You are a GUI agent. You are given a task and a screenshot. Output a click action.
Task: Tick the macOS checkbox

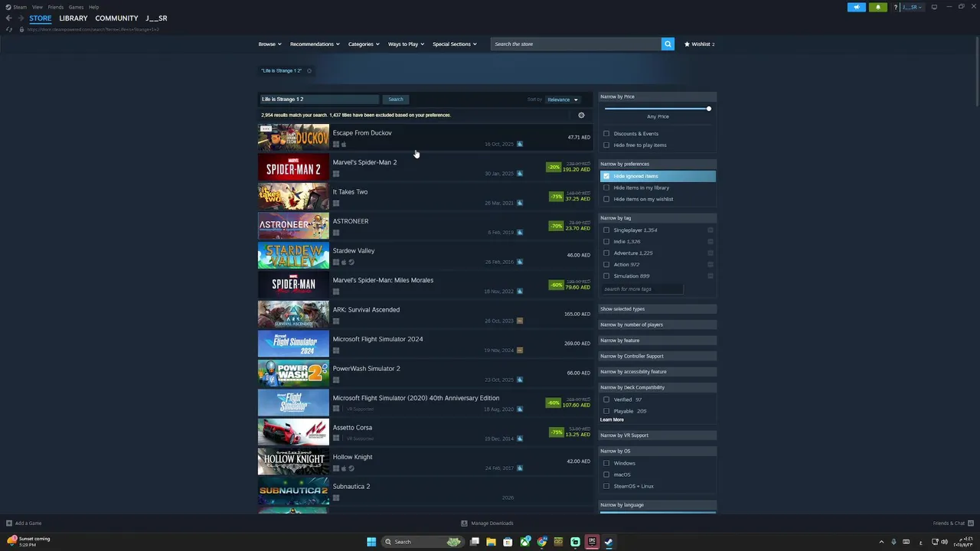click(606, 474)
